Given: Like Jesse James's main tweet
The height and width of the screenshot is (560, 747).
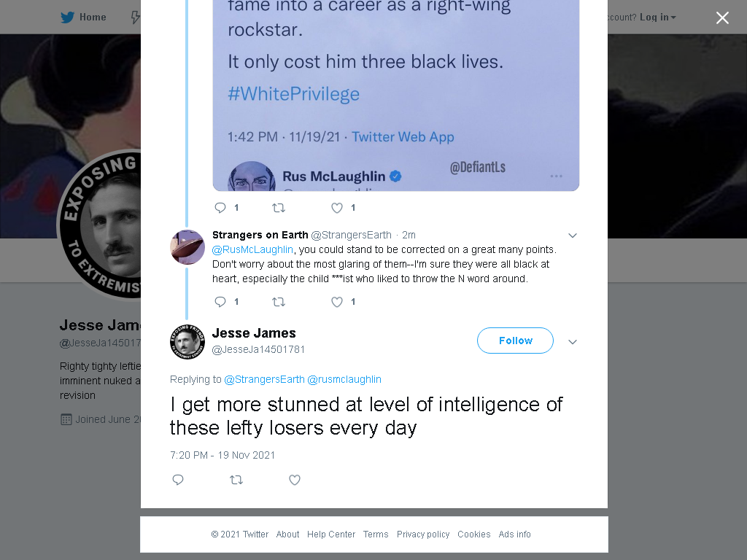Looking at the screenshot, I should click(295, 480).
